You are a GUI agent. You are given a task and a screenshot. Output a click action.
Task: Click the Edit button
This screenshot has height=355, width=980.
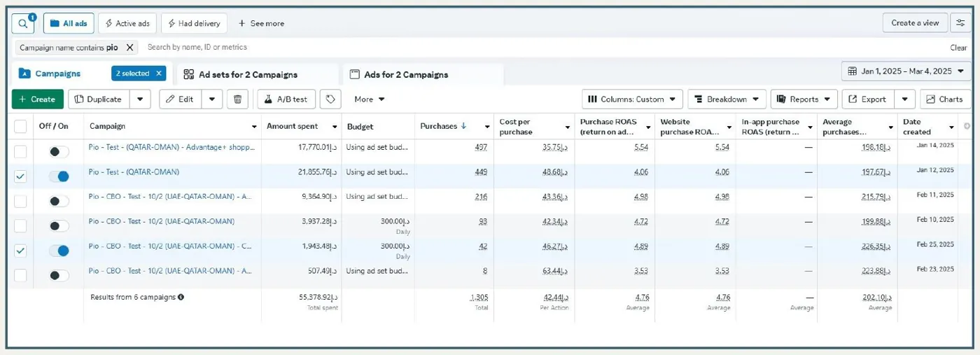[181, 99]
